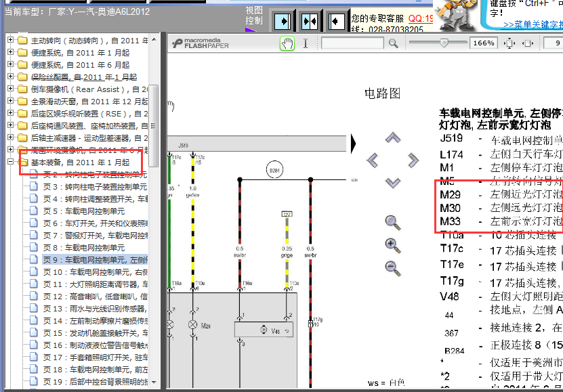Expand 倒车摄像机 Rear Assist folder

click(10, 89)
